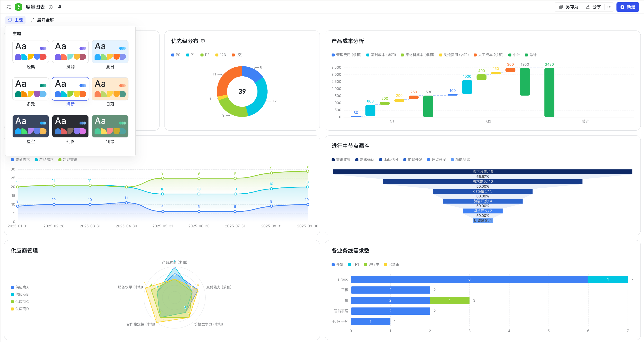Toggle 开始 legend in 各业务线需求数
Viewport: 644px width, 342px height.
337,265
